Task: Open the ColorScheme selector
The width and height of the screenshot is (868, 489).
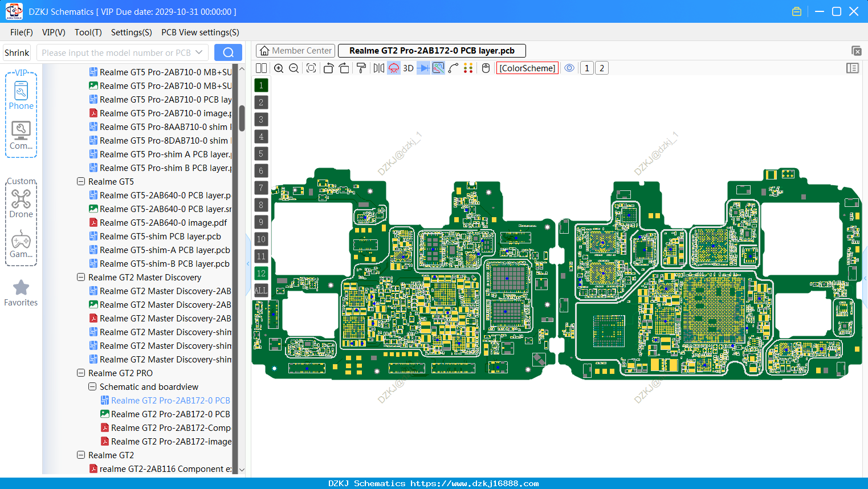Action: tap(527, 68)
